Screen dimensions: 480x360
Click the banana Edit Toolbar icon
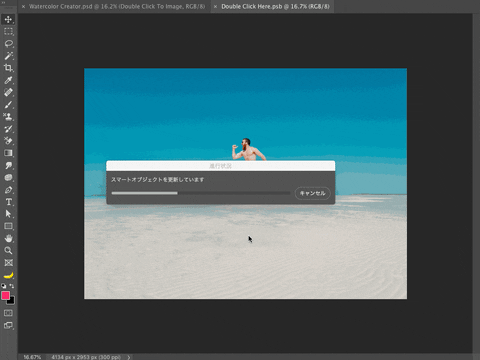coord(8,275)
